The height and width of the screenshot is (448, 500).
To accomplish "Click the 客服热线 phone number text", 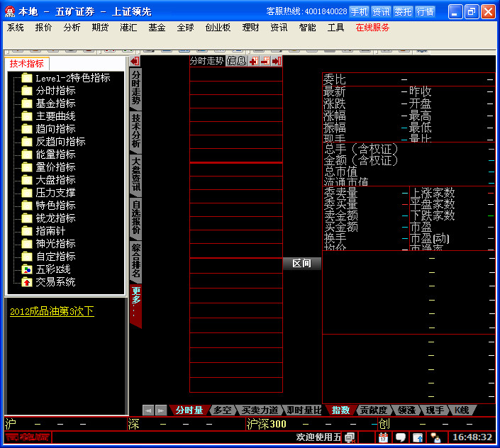I will click(x=306, y=12).
